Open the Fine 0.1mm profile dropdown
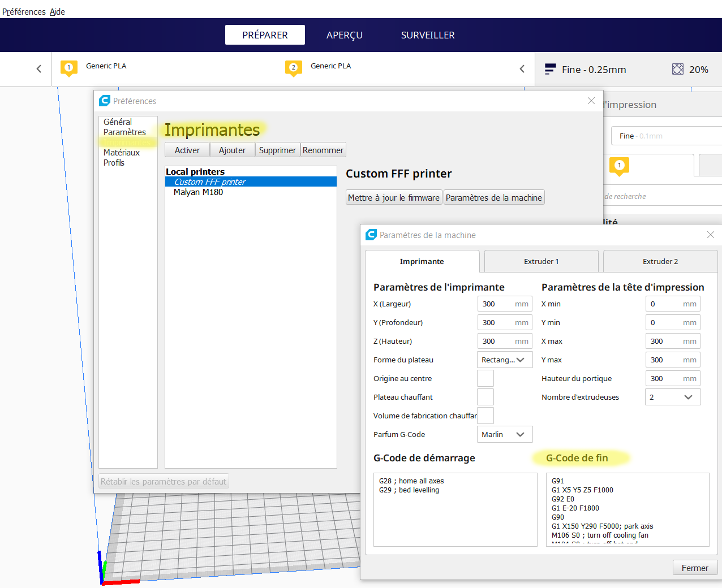Viewport: 722px width, 588px height. (x=667, y=136)
